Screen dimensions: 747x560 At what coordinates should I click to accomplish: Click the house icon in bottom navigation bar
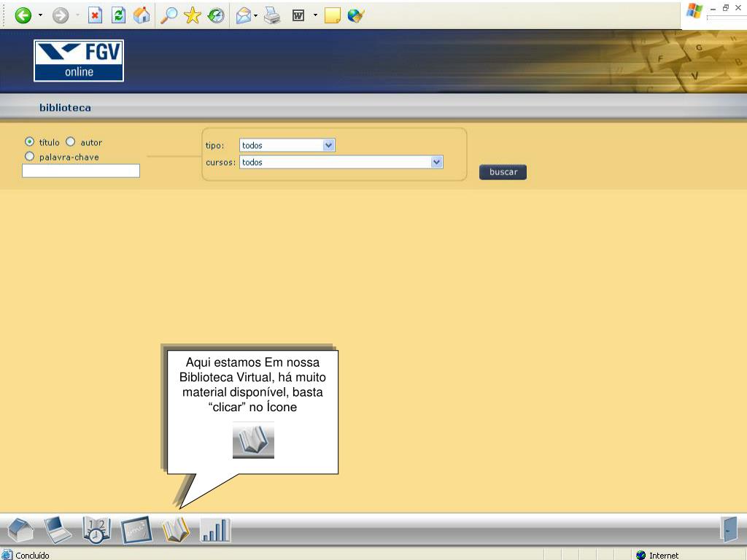click(x=20, y=529)
